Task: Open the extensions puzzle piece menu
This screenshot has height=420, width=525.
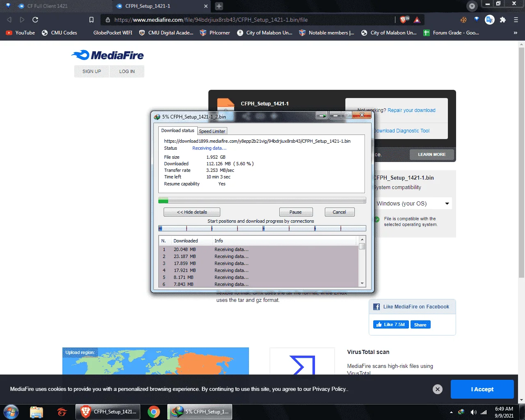Action: (x=503, y=20)
